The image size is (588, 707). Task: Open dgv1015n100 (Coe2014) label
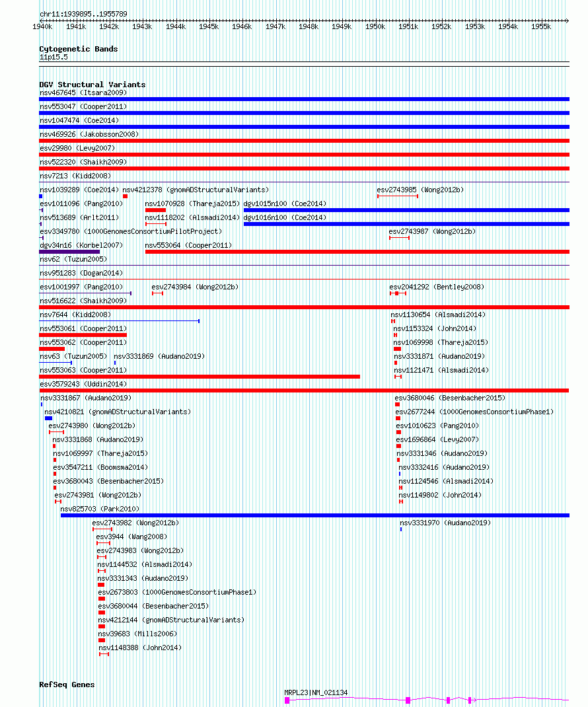(285, 204)
